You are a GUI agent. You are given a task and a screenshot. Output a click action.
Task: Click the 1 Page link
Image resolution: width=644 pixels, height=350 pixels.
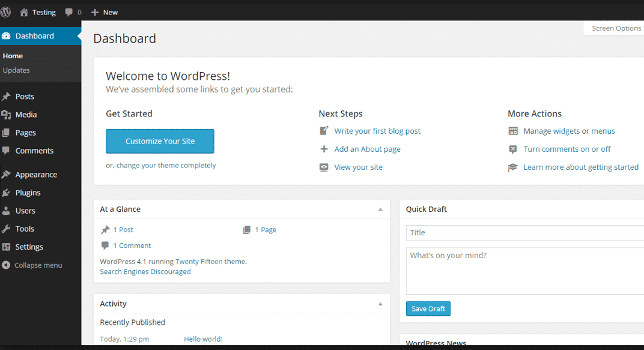tap(266, 230)
